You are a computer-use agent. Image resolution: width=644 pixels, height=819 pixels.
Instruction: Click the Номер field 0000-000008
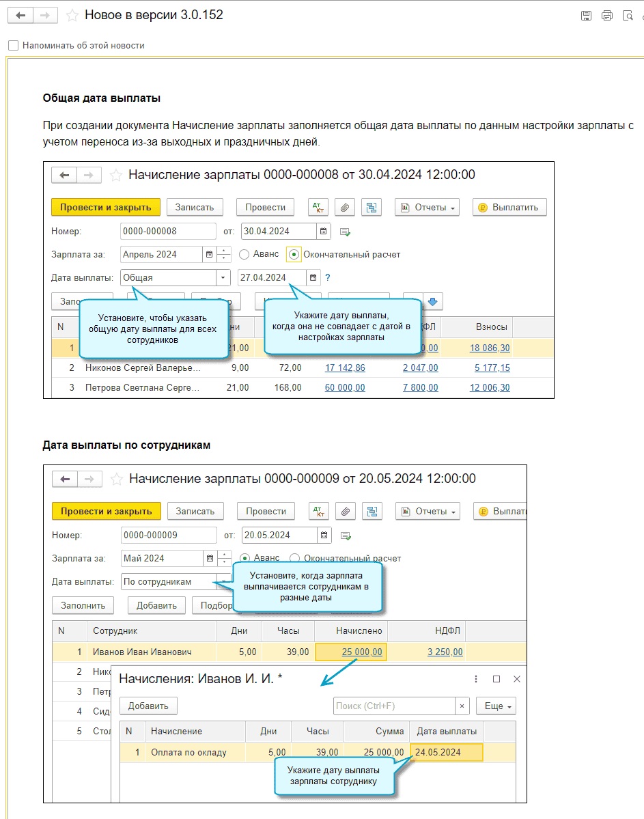168,231
